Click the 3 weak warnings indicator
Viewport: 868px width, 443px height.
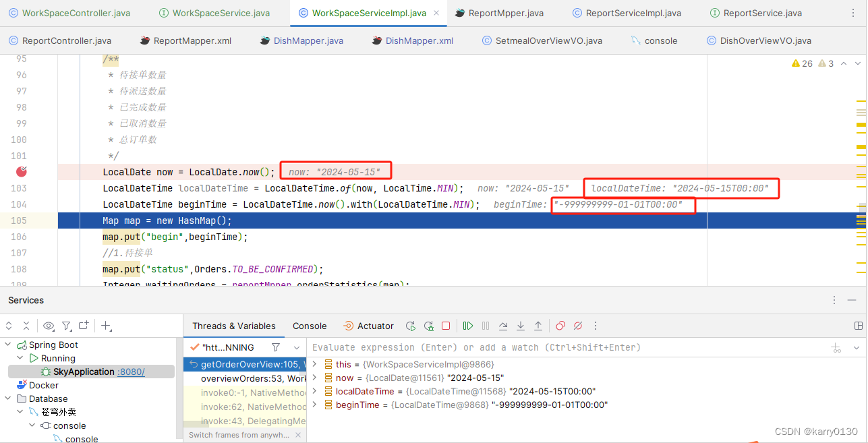click(826, 63)
